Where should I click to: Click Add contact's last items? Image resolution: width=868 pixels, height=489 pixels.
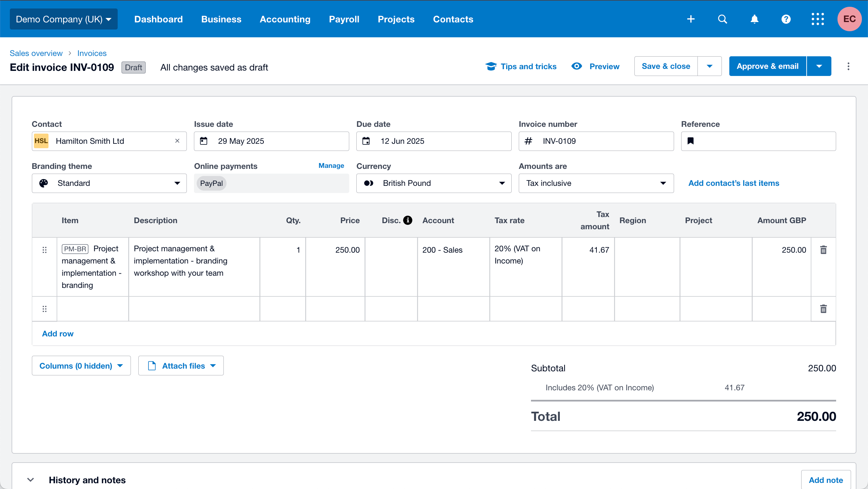(x=733, y=183)
